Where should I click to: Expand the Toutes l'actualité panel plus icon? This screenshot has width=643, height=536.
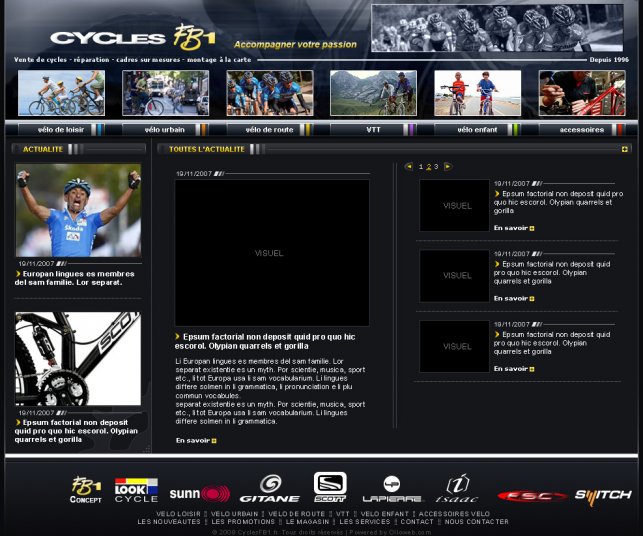[624, 149]
